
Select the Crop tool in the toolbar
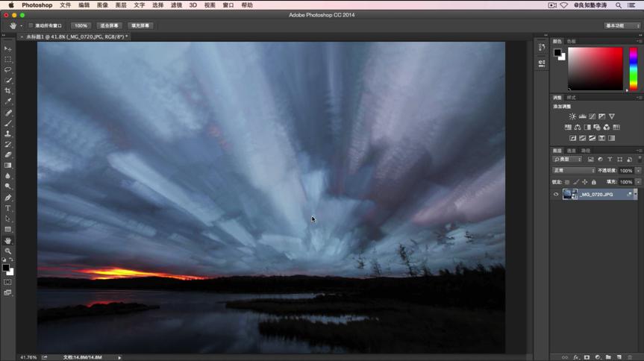click(x=8, y=91)
